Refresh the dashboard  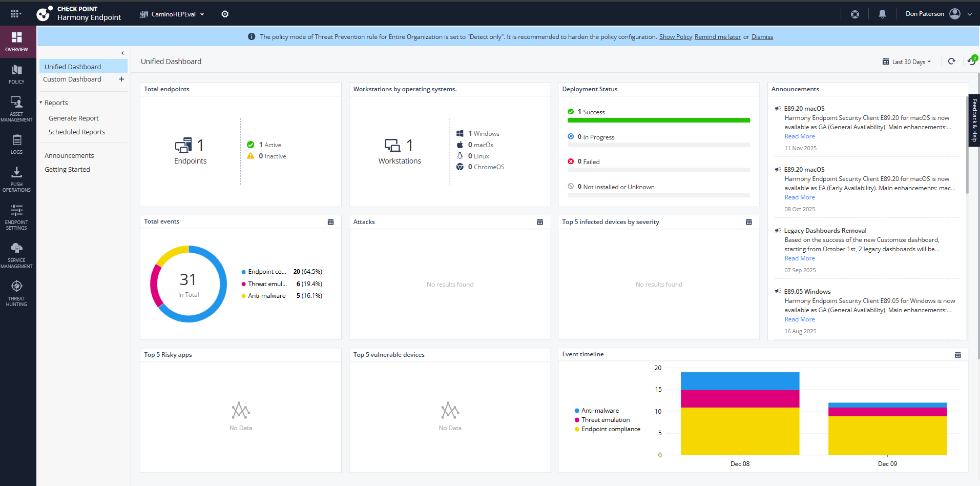tap(951, 62)
